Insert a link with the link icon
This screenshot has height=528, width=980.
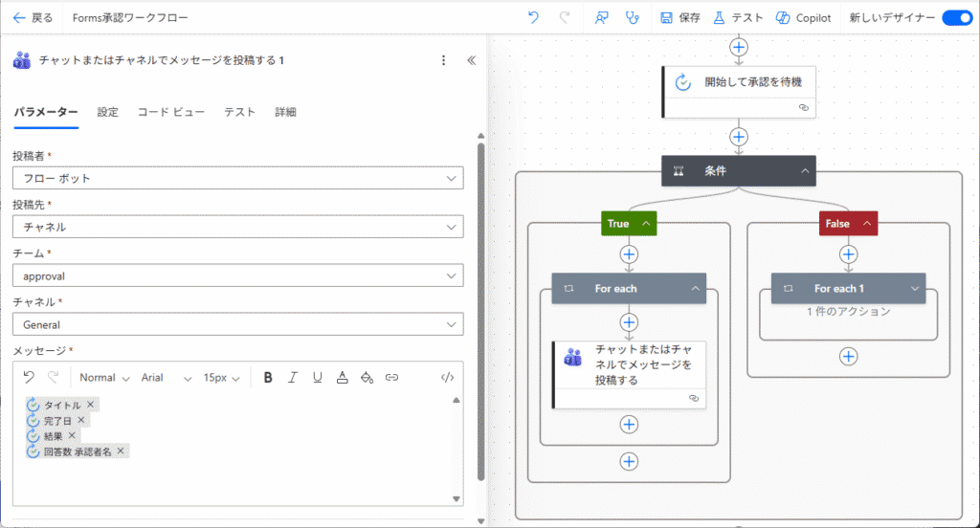pos(391,378)
